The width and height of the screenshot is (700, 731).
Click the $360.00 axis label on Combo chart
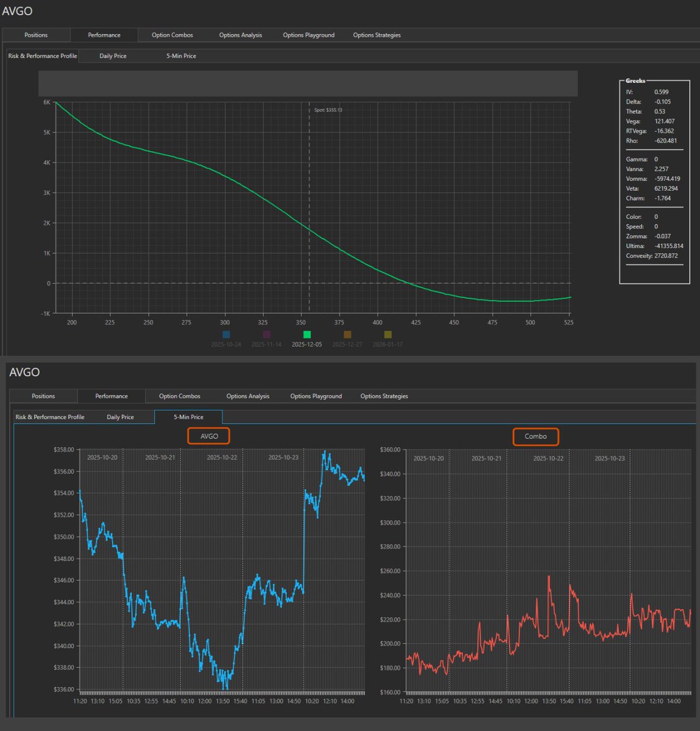pyautogui.click(x=391, y=450)
